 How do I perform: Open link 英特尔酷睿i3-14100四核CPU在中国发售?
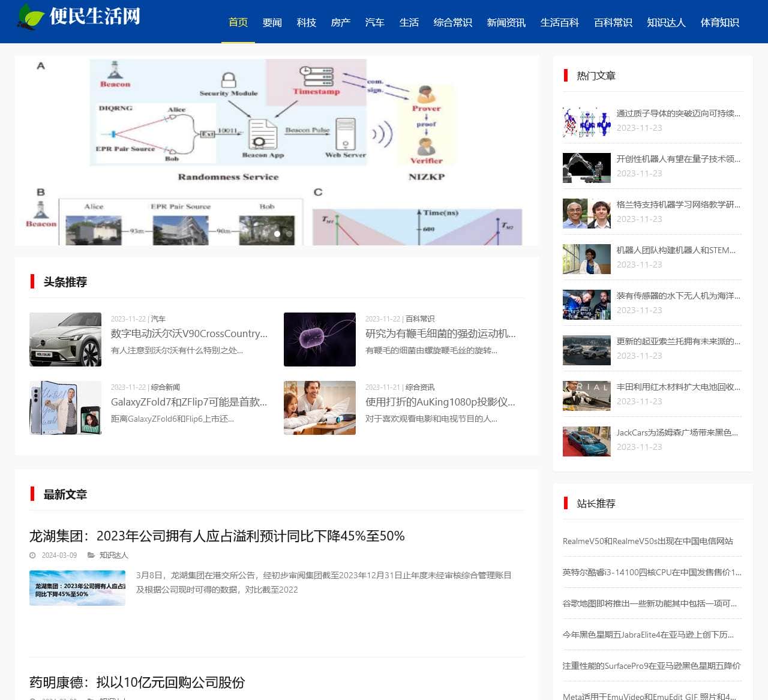[x=652, y=572]
